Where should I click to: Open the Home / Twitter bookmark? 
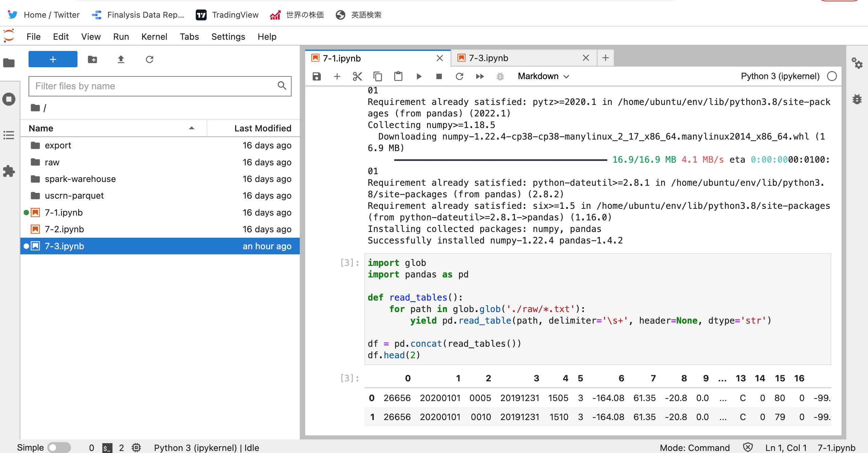point(44,15)
